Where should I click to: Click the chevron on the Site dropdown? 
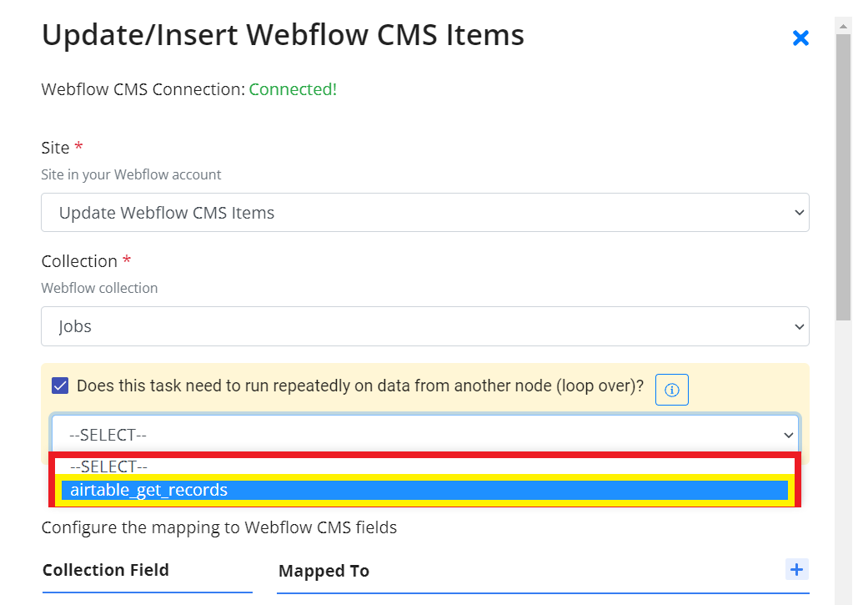point(799,212)
